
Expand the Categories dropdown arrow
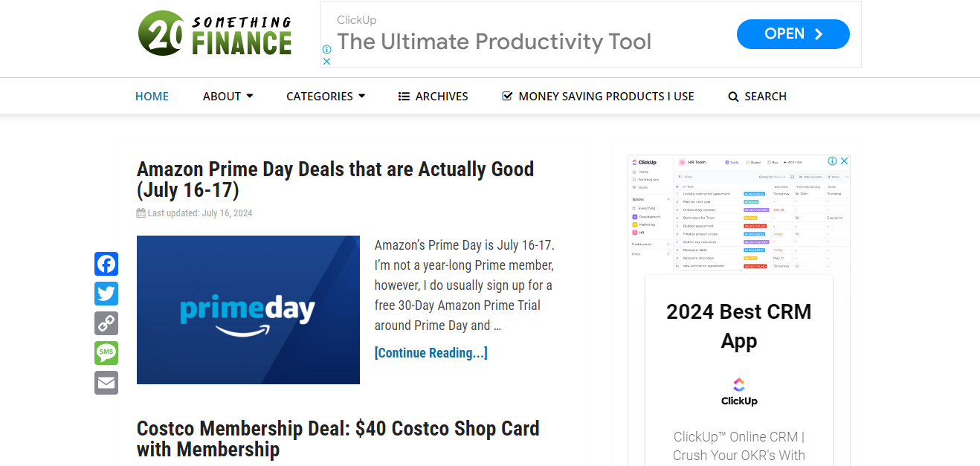(361, 96)
